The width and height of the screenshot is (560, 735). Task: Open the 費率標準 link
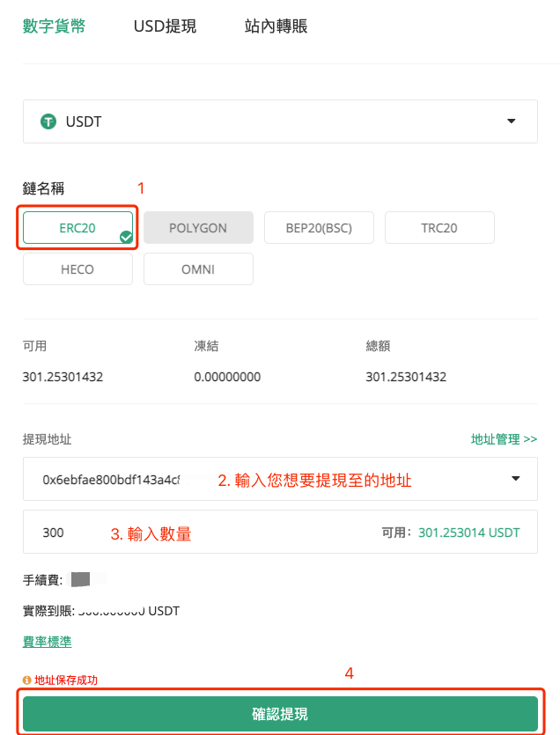click(x=48, y=642)
